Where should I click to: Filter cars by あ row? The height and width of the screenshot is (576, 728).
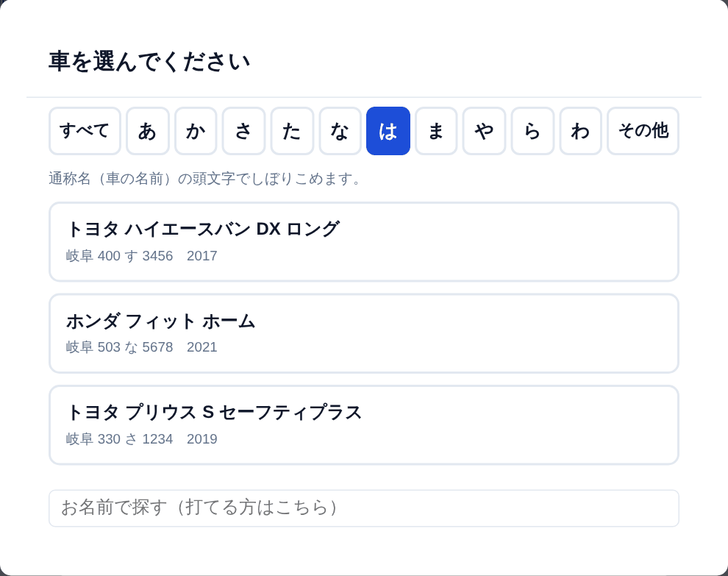[148, 131]
